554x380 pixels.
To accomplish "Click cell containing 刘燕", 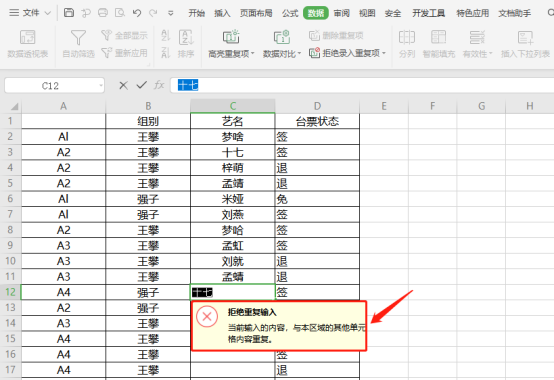I will [232, 214].
